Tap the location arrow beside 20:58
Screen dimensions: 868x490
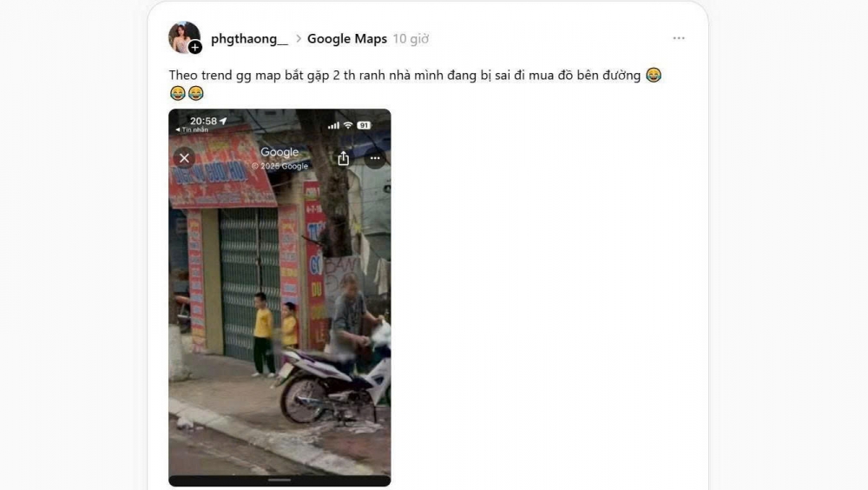pyautogui.click(x=223, y=120)
